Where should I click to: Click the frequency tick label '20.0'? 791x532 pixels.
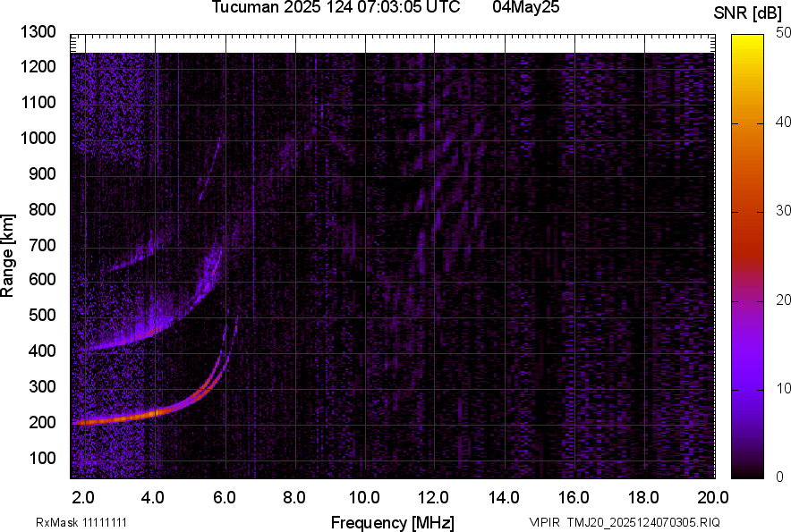(x=714, y=498)
